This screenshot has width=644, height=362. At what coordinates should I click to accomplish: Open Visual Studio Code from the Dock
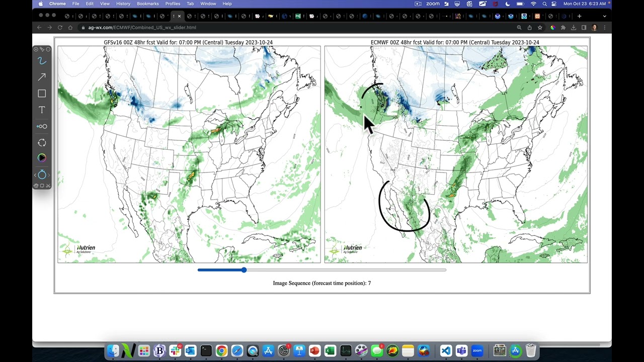click(446, 350)
